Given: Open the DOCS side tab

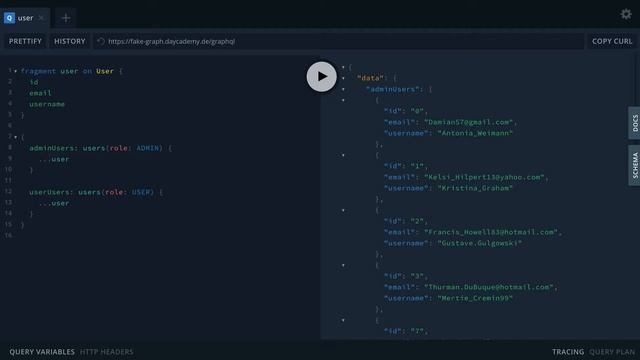Looking at the screenshot, I should point(635,123).
